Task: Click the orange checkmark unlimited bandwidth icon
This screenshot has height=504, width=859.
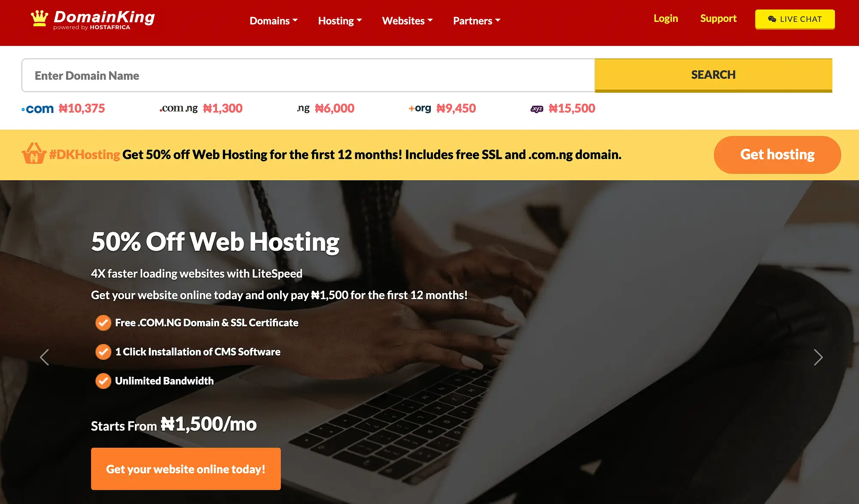Action: [x=102, y=380]
